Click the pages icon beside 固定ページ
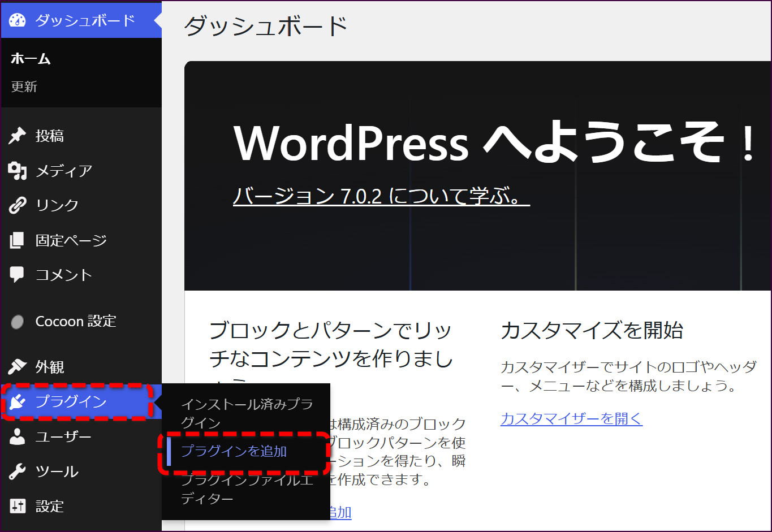 point(18,240)
